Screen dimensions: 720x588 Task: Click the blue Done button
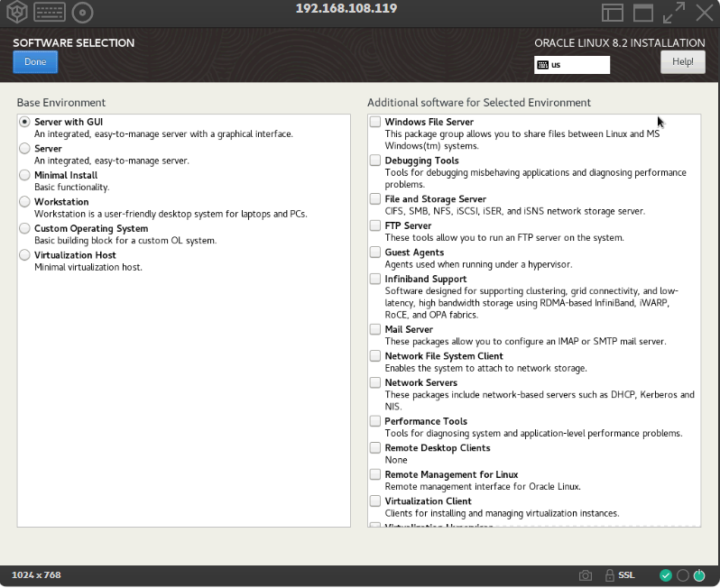(x=35, y=62)
